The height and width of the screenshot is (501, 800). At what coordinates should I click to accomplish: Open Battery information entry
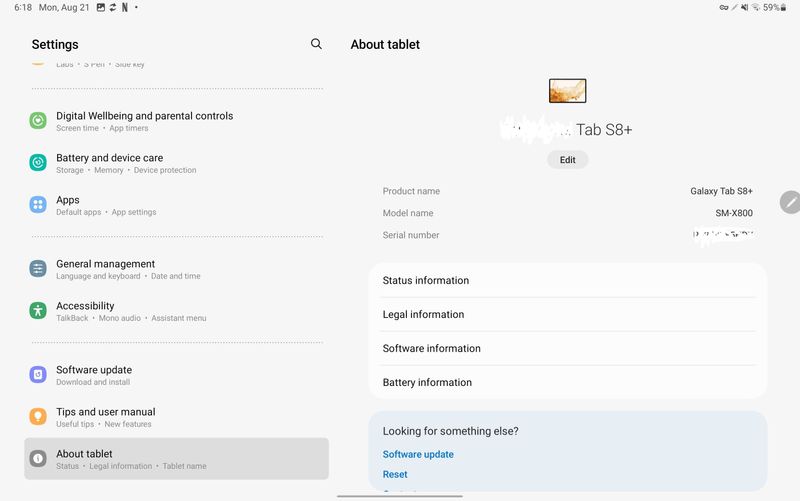(x=567, y=383)
